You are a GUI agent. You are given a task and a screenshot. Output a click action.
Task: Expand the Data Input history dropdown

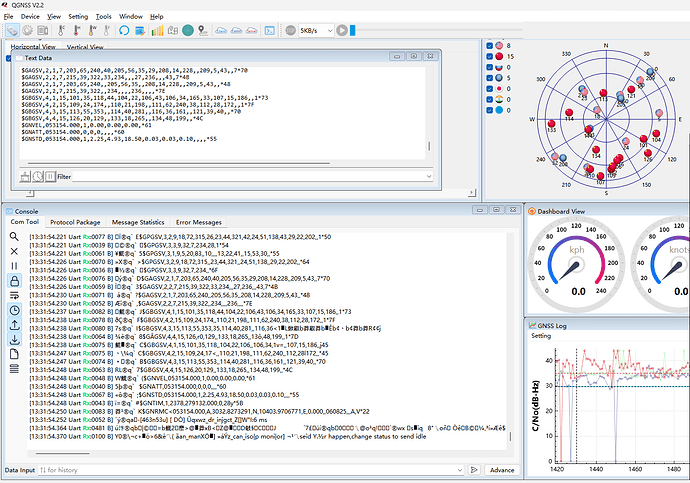[461, 470]
